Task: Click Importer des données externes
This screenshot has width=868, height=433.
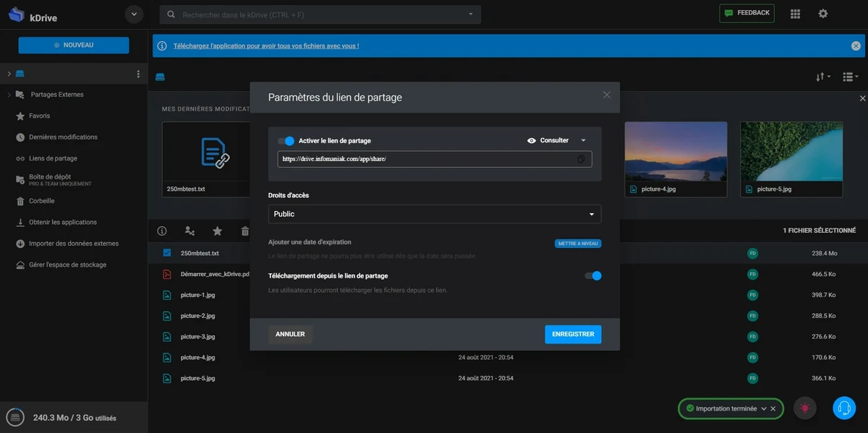Action: pyautogui.click(x=74, y=244)
